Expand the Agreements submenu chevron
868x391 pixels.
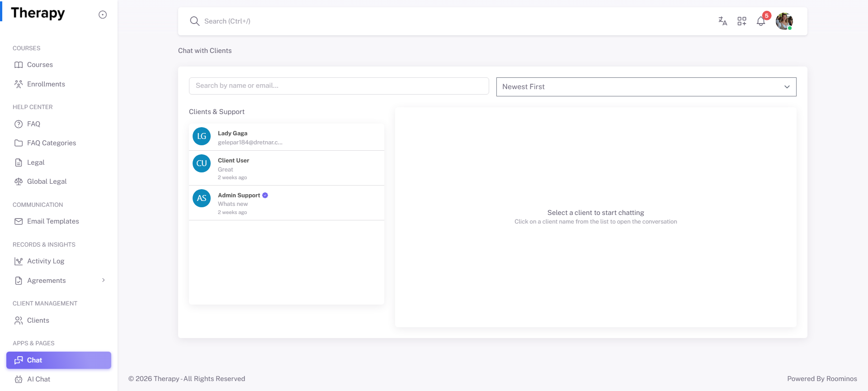tap(104, 280)
